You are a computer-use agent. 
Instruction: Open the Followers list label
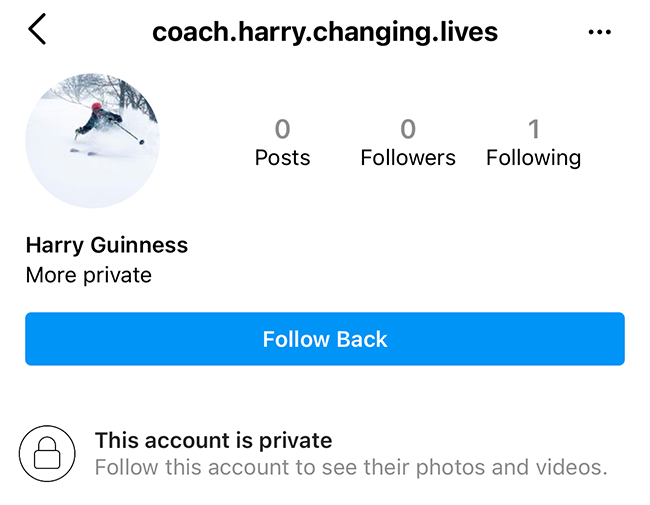pyautogui.click(x=408, y=158)
